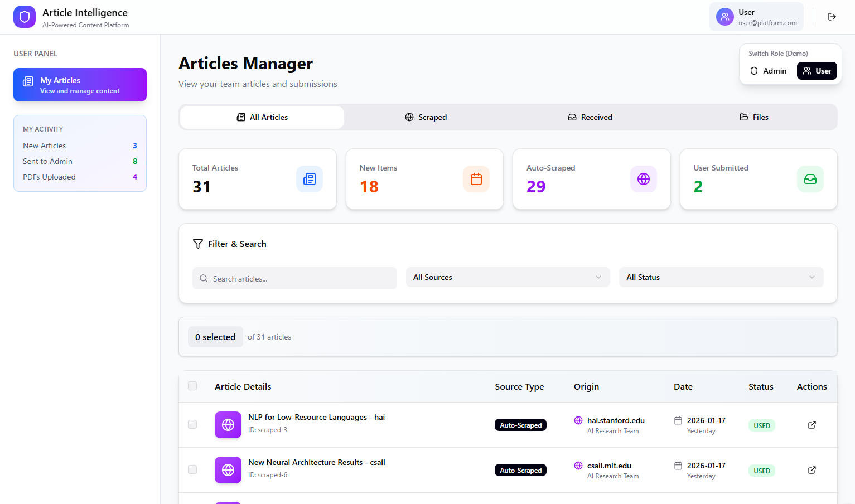Screen dimensions: 855x504
Task: Click globe icon beside hai.stanford.edu
Action: tap(578, 420)
